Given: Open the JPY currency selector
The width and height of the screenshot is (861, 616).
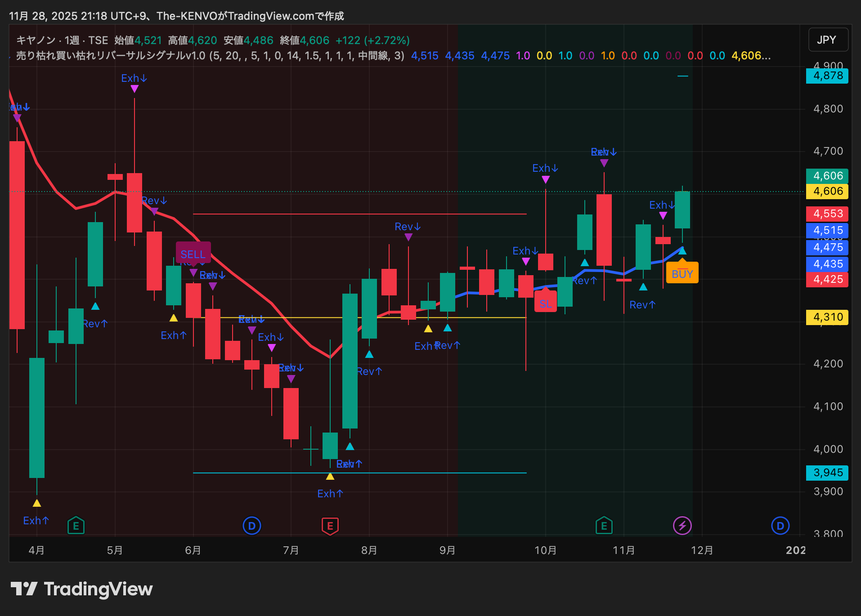Looking at the screenshot, I should pyautogui.click(x=828, y=40).
